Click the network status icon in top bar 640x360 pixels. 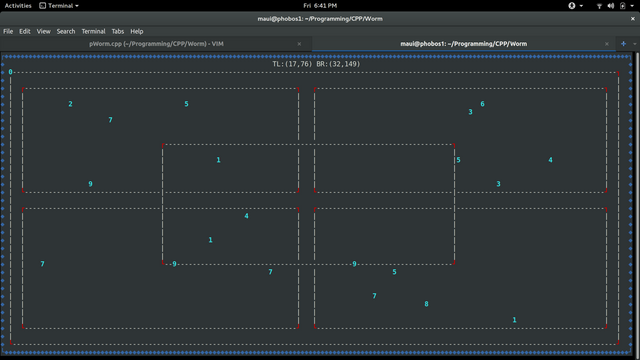pos(599,6)
